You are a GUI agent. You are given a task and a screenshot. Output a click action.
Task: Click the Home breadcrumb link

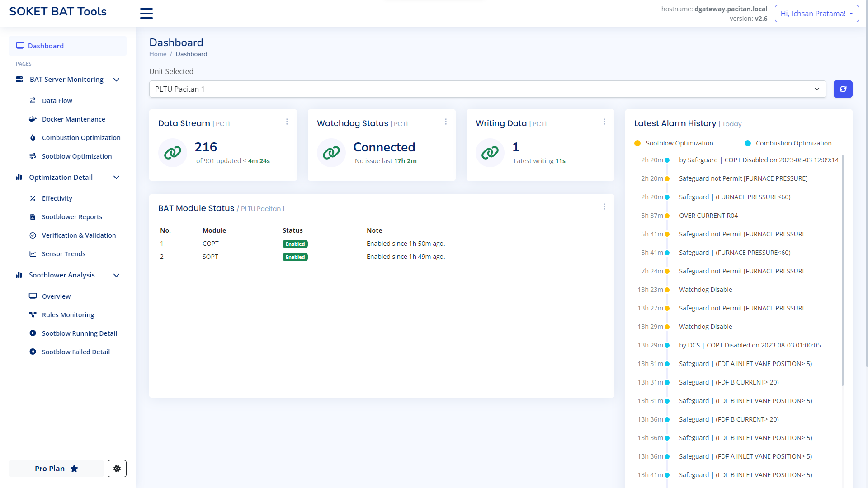158,54
